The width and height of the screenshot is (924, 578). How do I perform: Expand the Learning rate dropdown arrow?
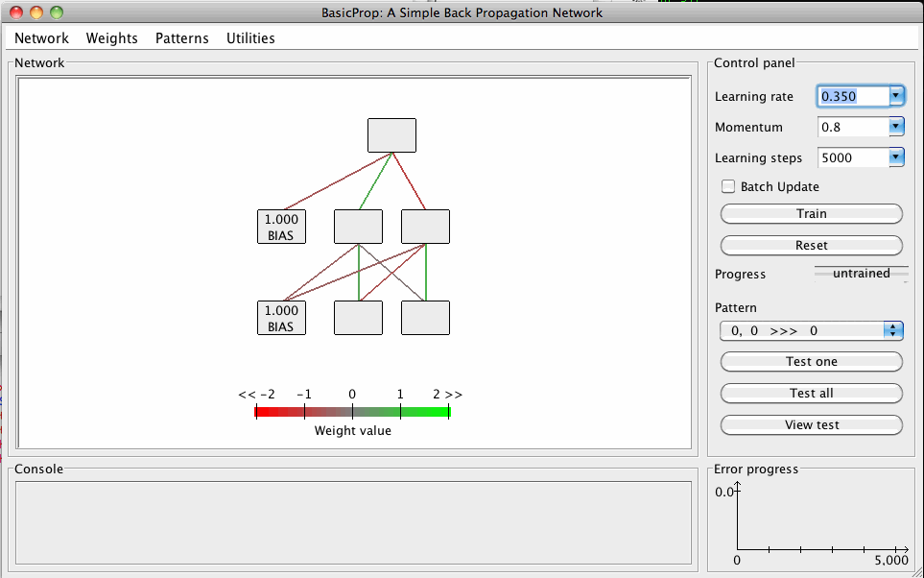coord(896,96)
